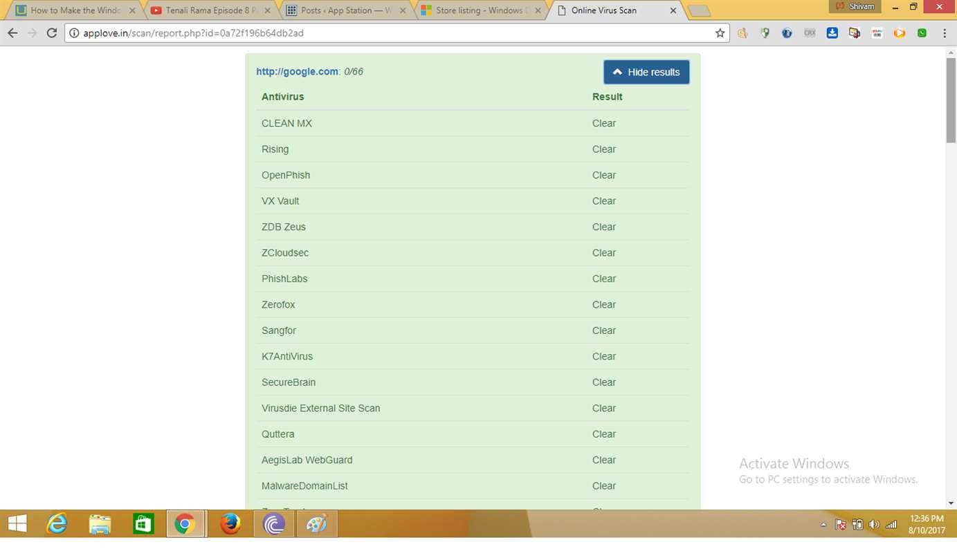Close the Store listing tab
957x560 pixels.
pyautogui.click(x=538, y=10)
